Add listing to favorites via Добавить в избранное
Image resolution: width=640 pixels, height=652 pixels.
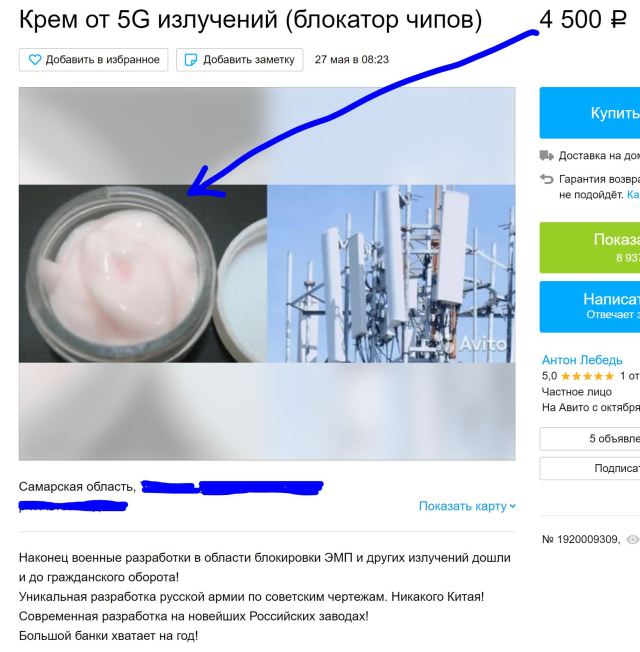pos(93,59)
